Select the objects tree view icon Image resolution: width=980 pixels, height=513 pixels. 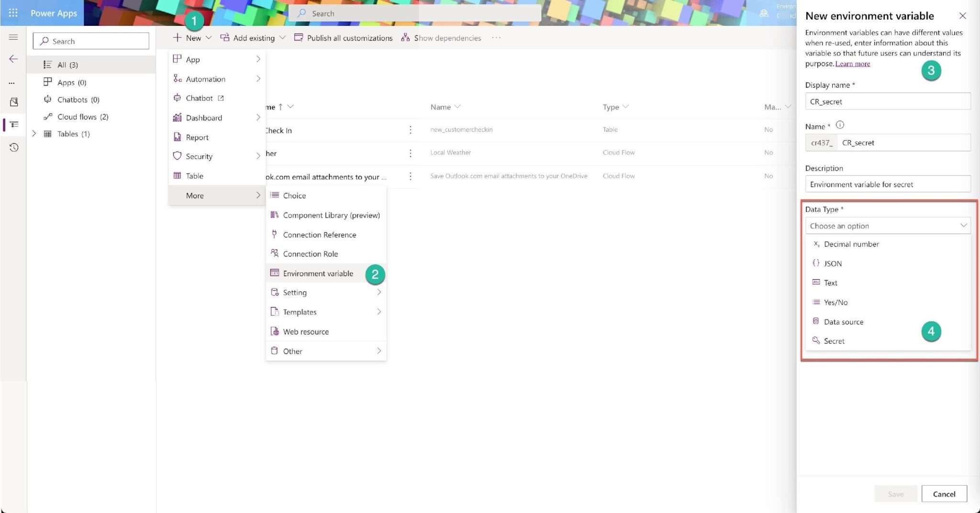[14, 124]
